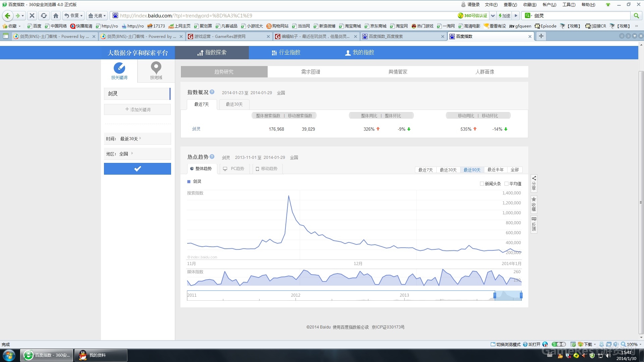Open new browser tab with plus icon
This screenshot has width=644, height=362.
tap(541, 36)
